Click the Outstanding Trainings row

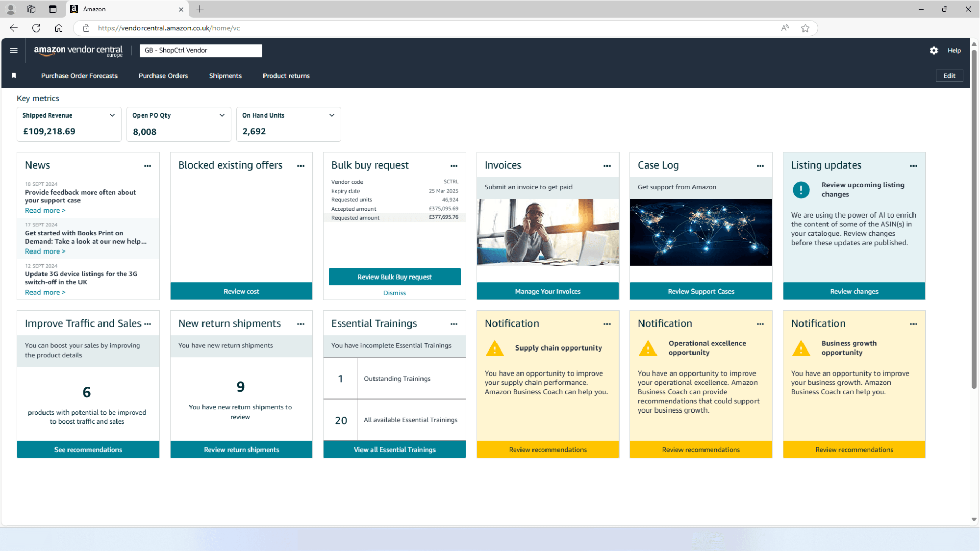click(x=395, y=378)
